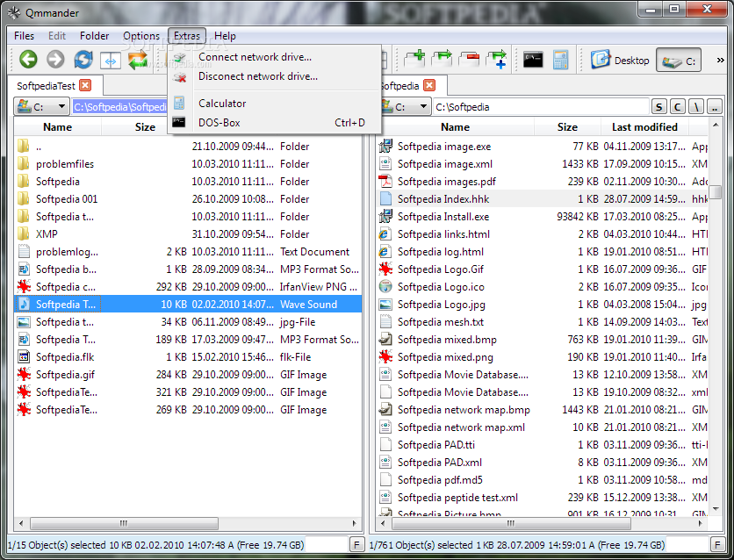This screenshot has height=560, width=734.
Task: Click the right panel F status button
Action: [x=717, y=545]
